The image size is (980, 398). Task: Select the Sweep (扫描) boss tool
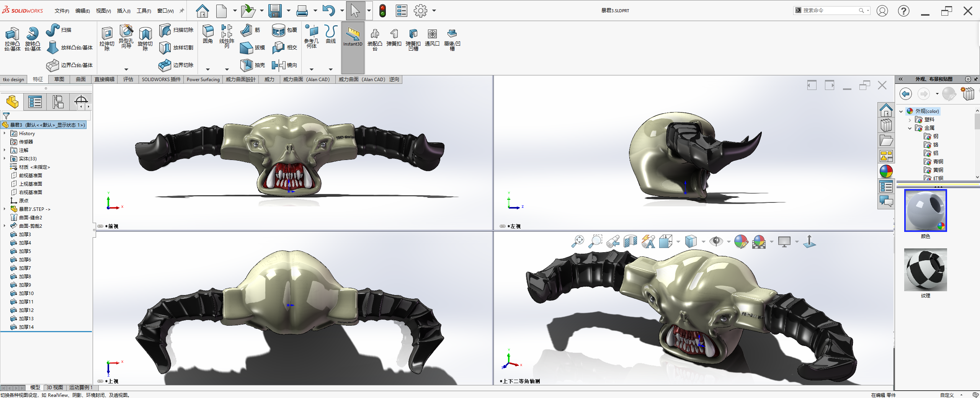[59, 30]
